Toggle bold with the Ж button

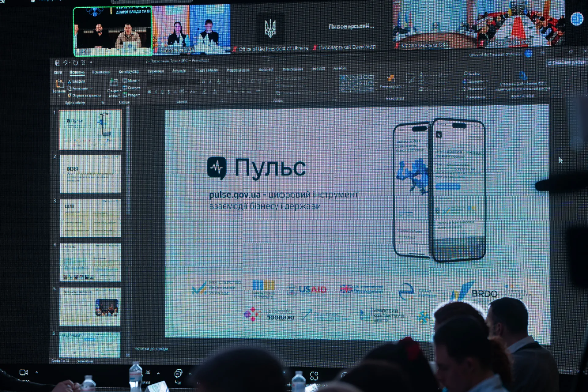click(149, 91)
